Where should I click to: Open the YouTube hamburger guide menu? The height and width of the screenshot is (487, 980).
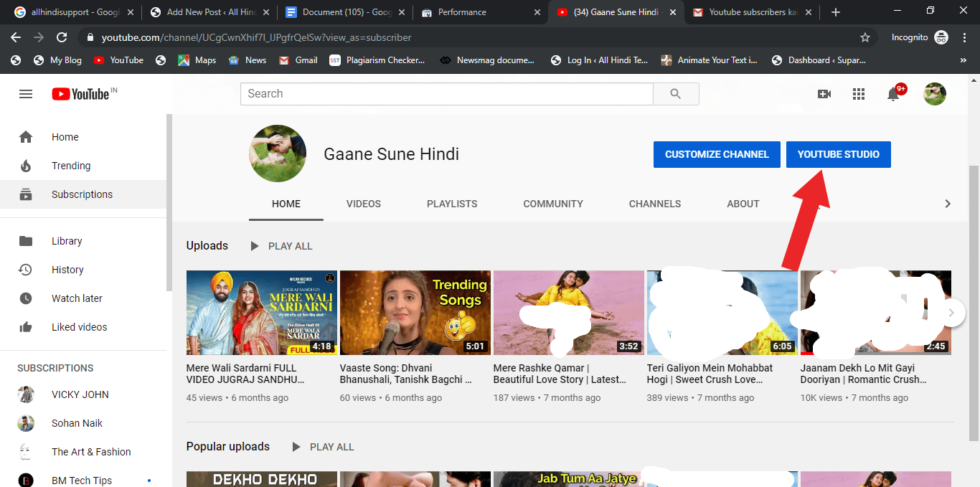26,94
